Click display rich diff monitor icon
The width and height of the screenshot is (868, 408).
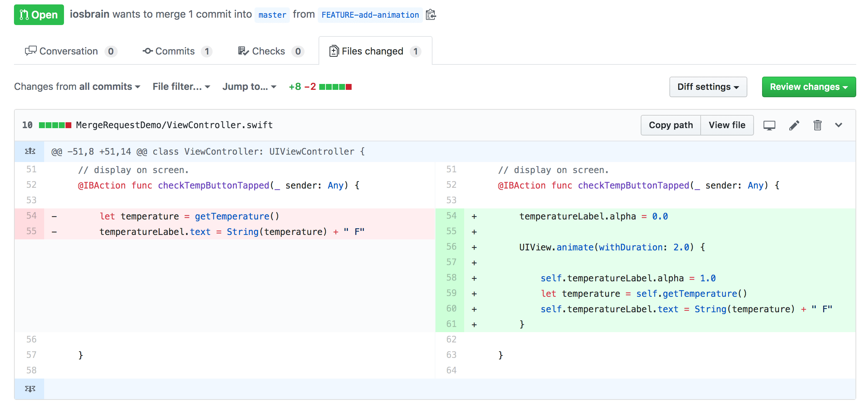[769, 125]
